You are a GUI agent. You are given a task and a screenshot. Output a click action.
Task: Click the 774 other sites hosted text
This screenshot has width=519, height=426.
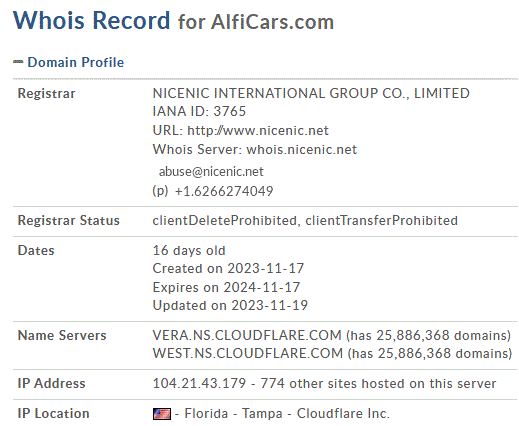click(378, 383)
